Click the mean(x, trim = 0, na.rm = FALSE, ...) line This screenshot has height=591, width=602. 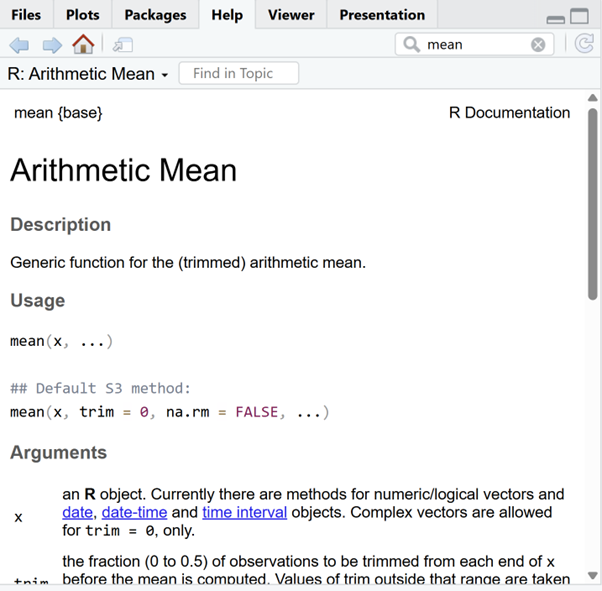click(x=170, y=412)
